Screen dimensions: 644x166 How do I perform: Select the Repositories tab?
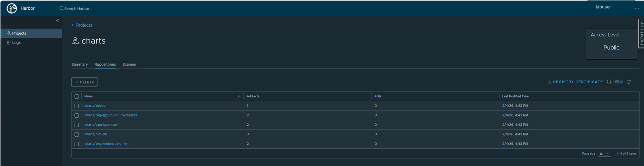point(105,64)
